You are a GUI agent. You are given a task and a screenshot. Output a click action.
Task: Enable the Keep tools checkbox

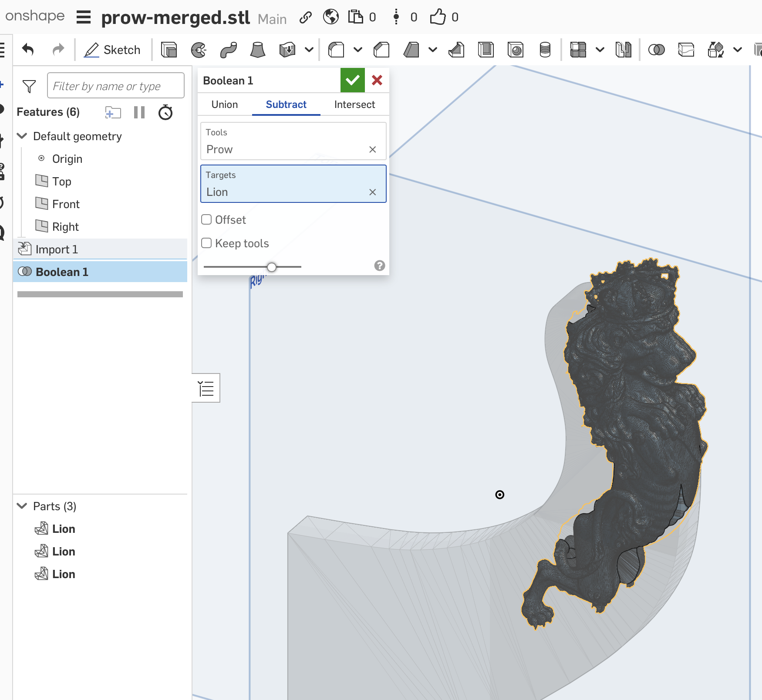click(206, 243)
